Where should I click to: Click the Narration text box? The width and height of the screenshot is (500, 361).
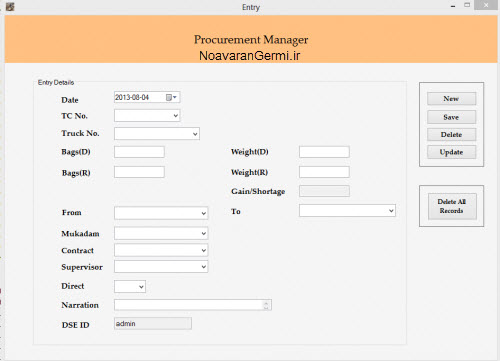click(193, 305)
